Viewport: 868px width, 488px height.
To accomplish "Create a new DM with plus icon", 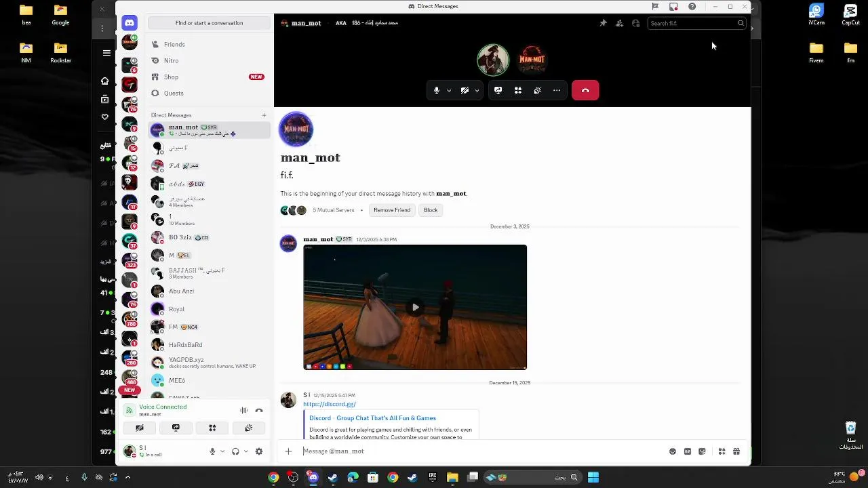I will [x=264, y=115].
